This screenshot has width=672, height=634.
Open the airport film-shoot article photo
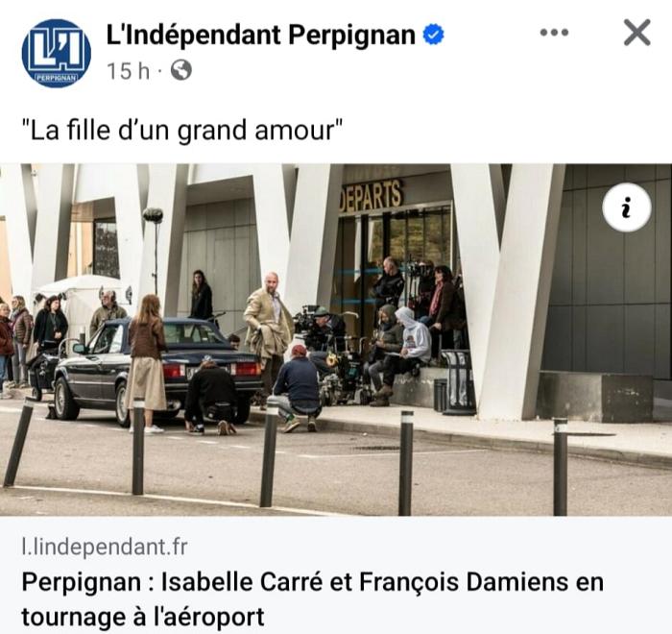pos(336,340)
